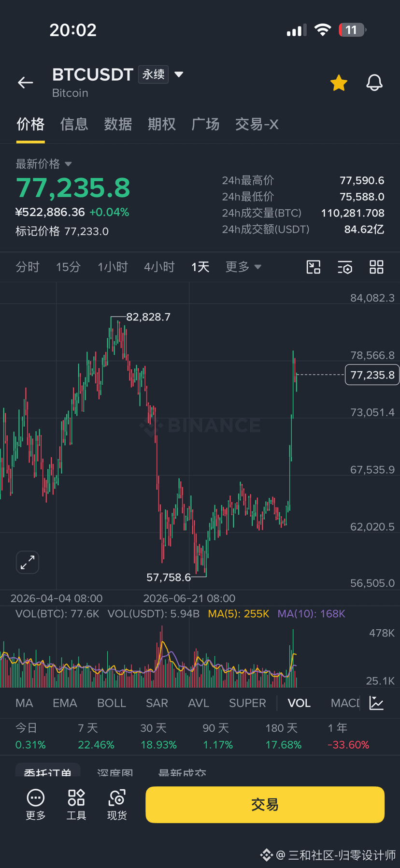Tap the 57,758.6 low price label
Image resolution: width=400 pixels, height=868 pixels.
[x=169, y=578]
